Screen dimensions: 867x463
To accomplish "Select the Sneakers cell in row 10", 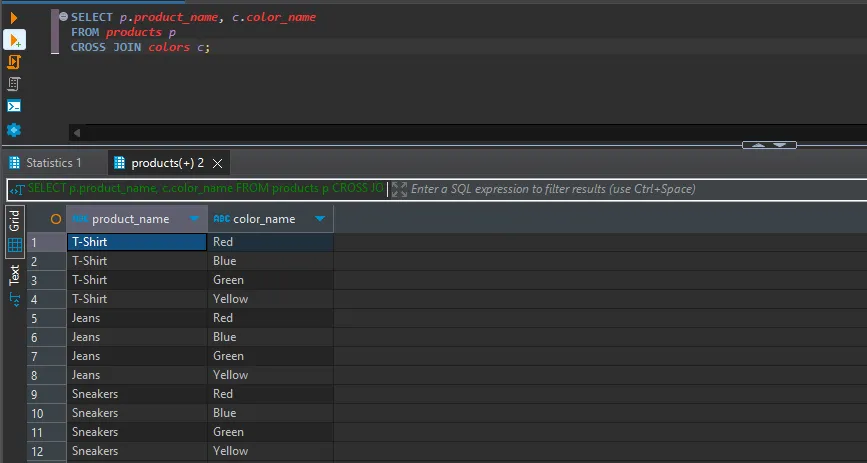I will click(137, 413).
